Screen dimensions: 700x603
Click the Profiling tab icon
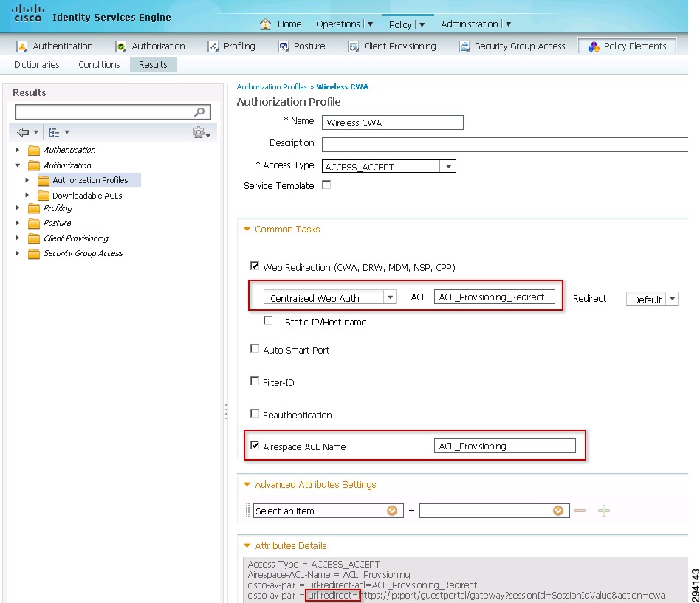click(213, 46)
